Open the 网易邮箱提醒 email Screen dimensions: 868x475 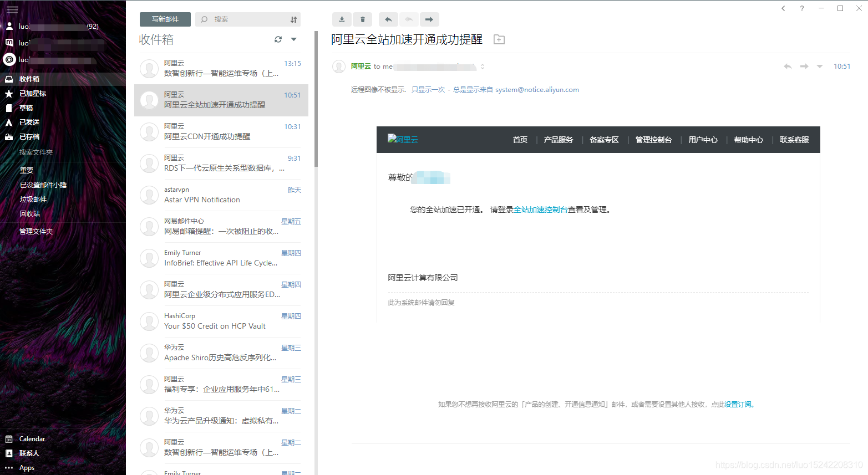[x=221, y=227]
